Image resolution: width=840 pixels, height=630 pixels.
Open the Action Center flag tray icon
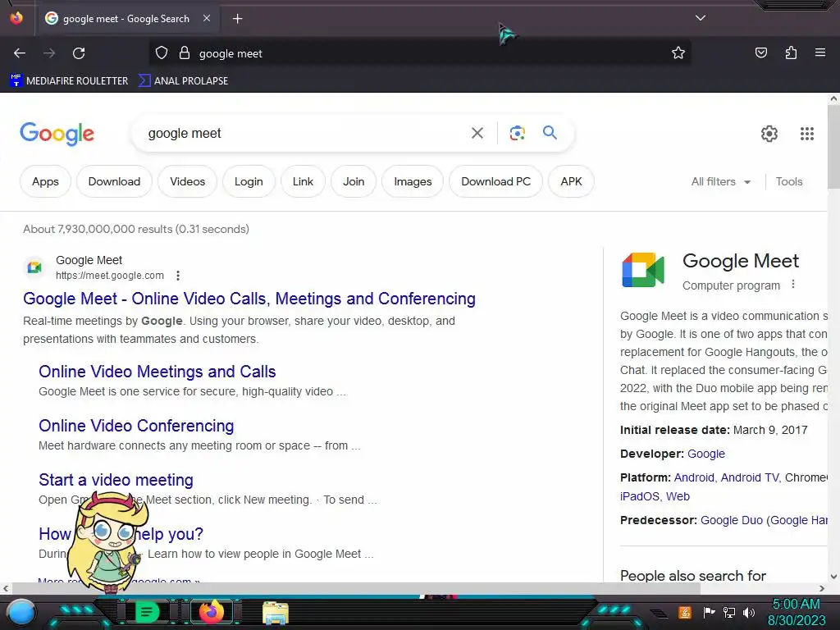pyautogui.click(x=710, y=612)
